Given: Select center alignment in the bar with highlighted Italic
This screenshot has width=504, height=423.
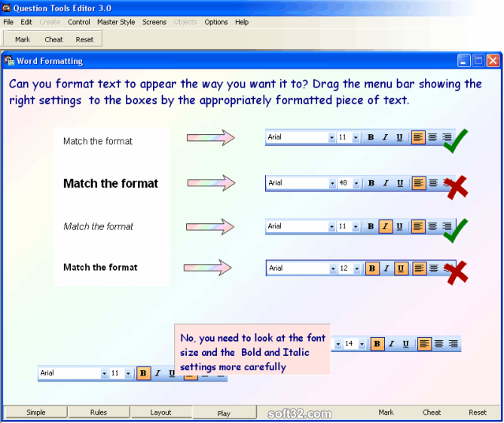Looking at the screenshot, I should [x=432, y=226].
